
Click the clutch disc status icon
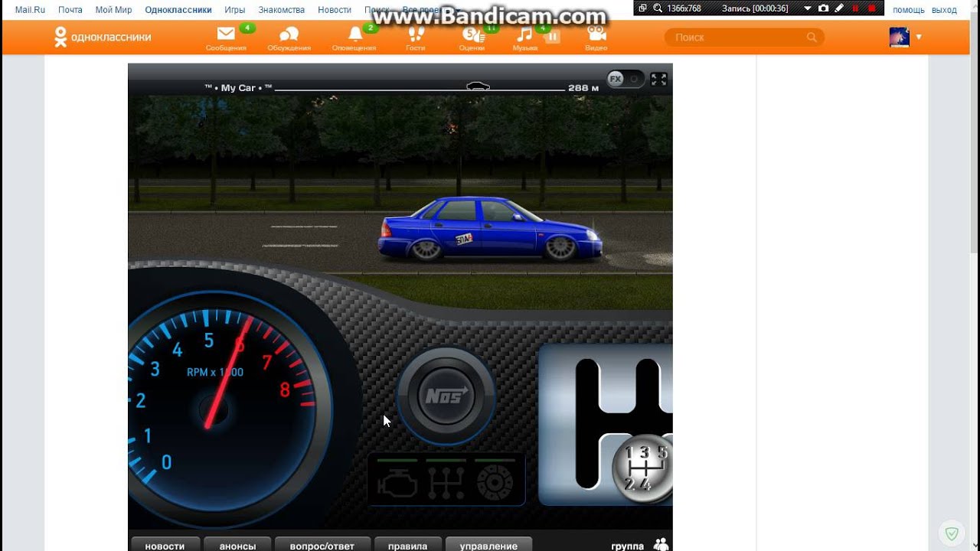coord(495,482)
